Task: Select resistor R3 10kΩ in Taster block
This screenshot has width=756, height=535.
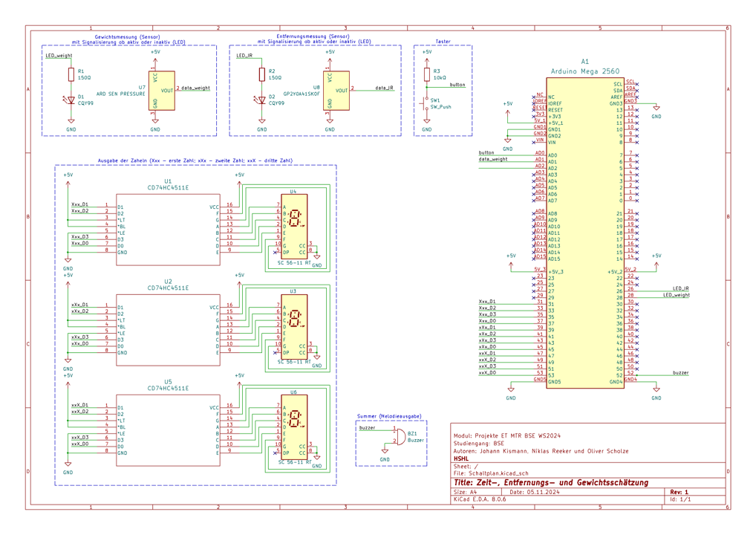Action: pos(426,74)
